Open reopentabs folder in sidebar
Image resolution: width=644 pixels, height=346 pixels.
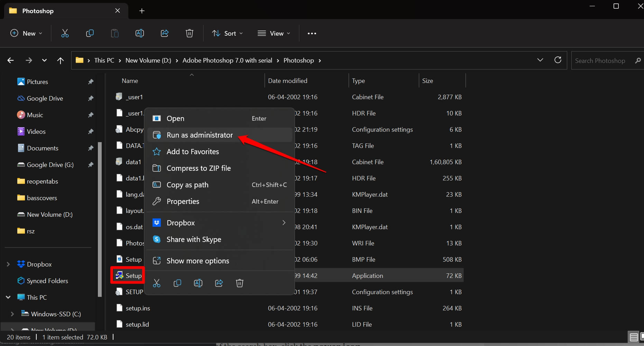coord(42,181)
